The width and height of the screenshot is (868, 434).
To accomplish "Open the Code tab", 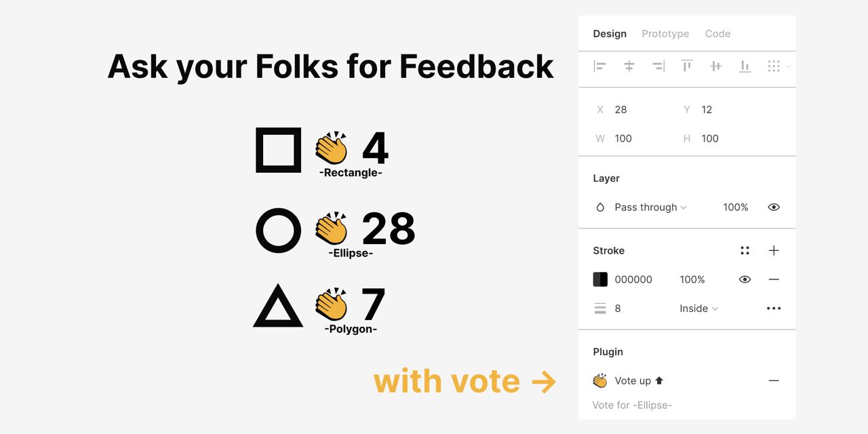I will 717,33.
